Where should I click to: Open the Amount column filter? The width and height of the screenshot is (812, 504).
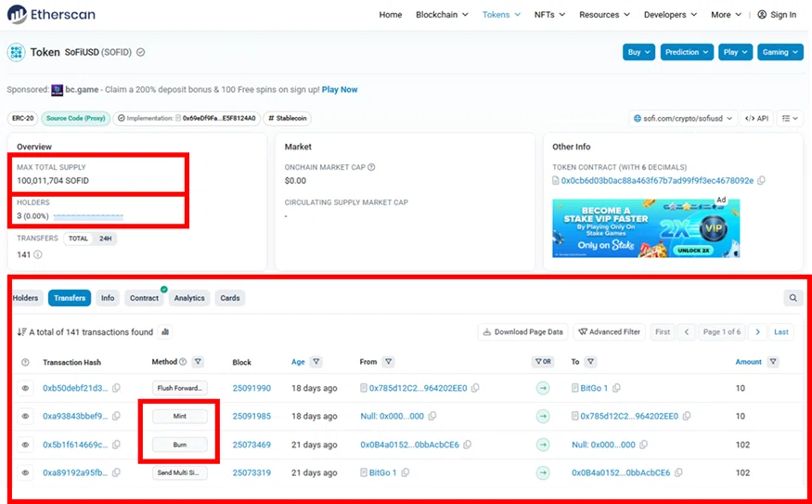pyautogui.click(x=773, y=362)
